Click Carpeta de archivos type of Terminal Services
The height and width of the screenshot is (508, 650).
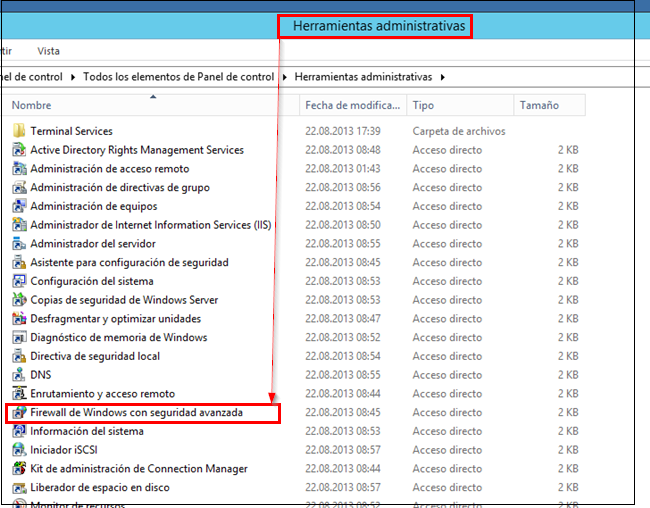point(459,131)
